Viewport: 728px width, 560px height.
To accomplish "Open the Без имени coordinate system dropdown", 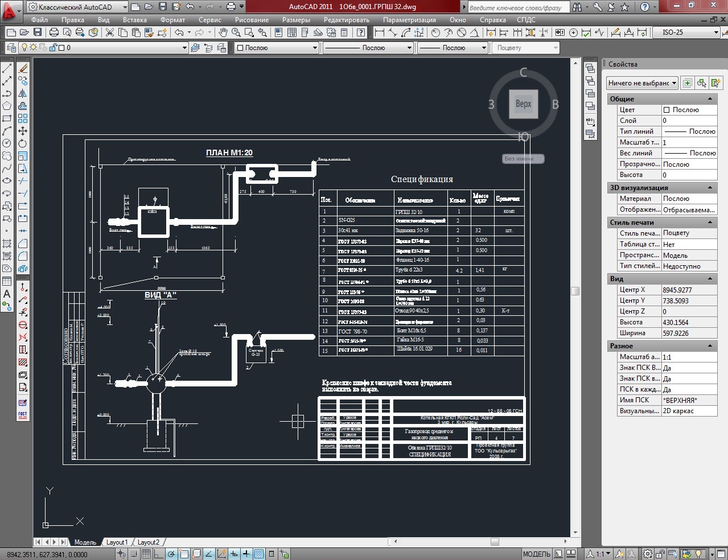I will 523,159.
